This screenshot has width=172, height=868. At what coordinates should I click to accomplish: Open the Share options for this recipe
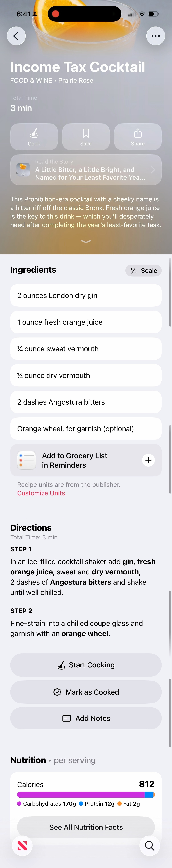[x=138, y=137]
